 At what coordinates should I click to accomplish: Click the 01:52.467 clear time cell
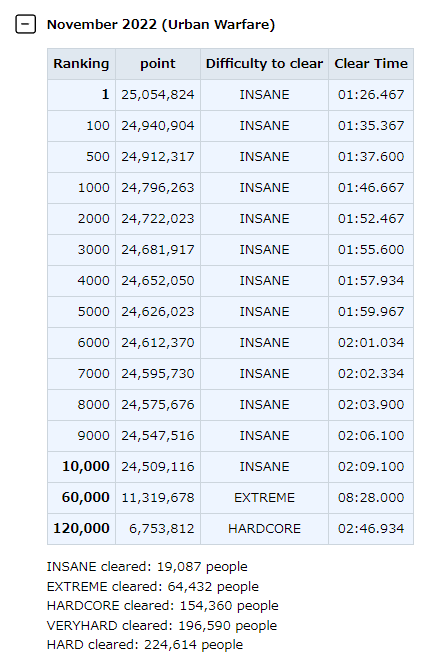[x=371, y=219]
